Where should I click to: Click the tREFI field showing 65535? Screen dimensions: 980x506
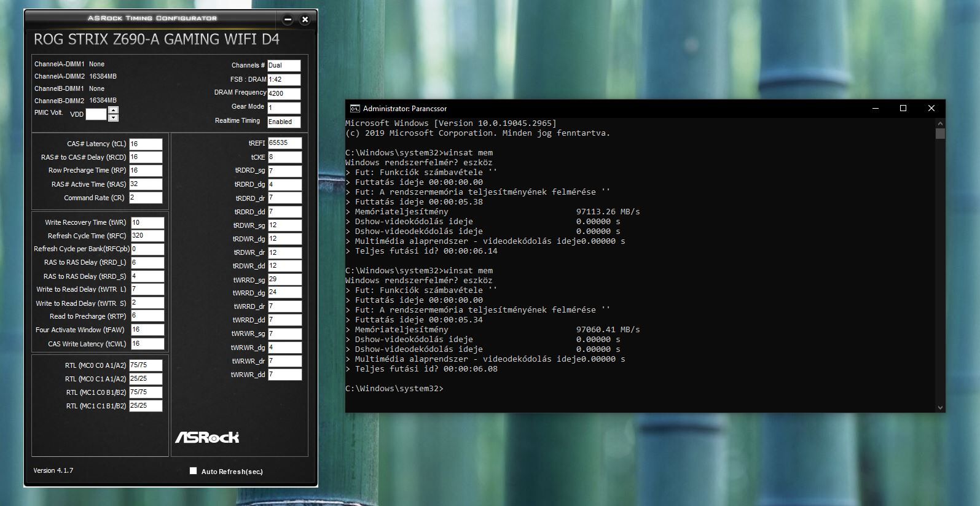[x=284, y=143]
